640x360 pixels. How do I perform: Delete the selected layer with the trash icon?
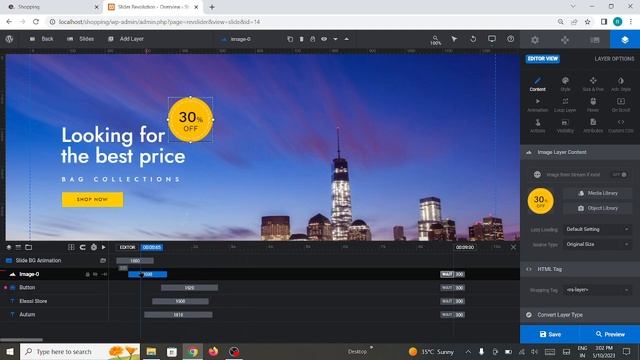[x=301, y=39]
